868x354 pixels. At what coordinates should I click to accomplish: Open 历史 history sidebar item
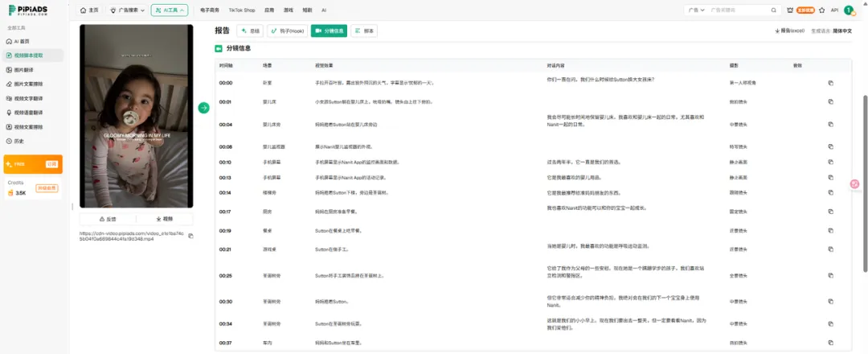[x=33, y=142]
